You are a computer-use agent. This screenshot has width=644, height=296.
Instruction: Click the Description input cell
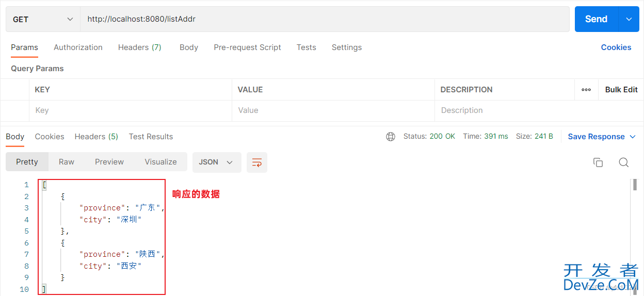pyautogui.click(x=539, y=110)
